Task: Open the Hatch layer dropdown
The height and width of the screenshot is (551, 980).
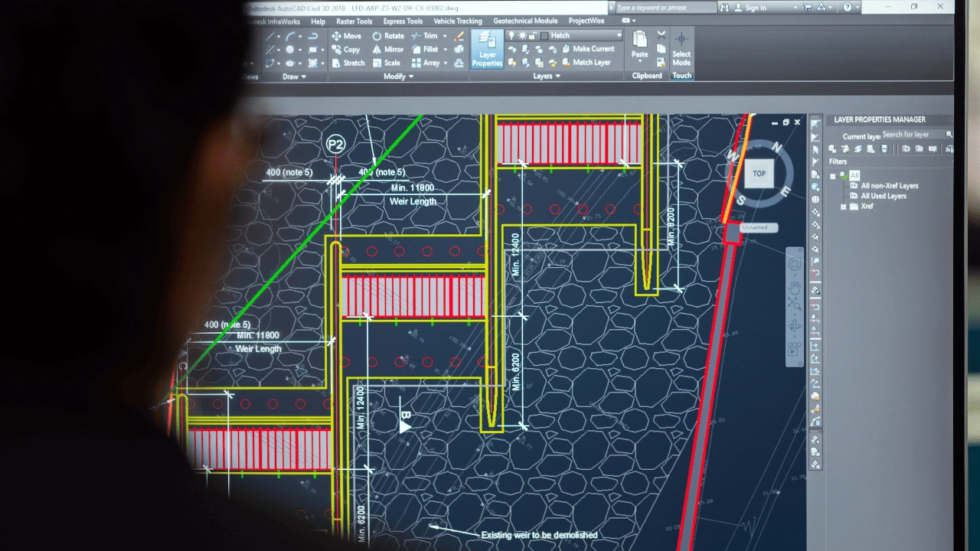Action: (x=619, y=36)
